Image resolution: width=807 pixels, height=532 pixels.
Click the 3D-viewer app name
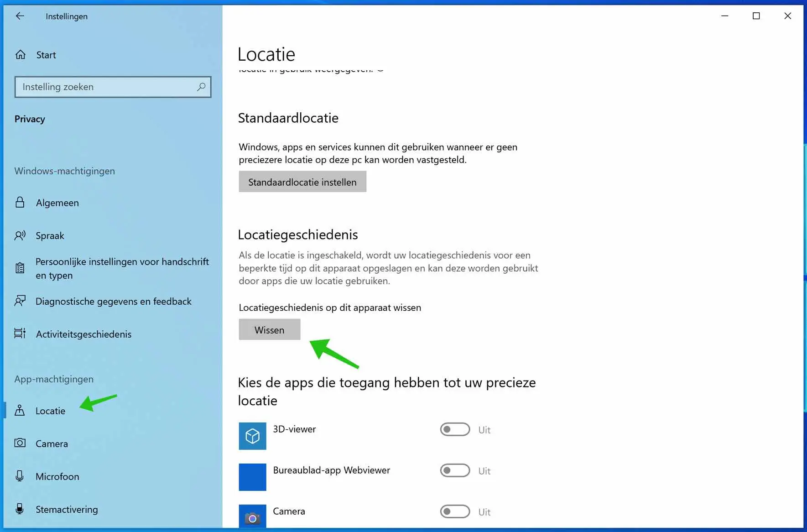point(294,429)
